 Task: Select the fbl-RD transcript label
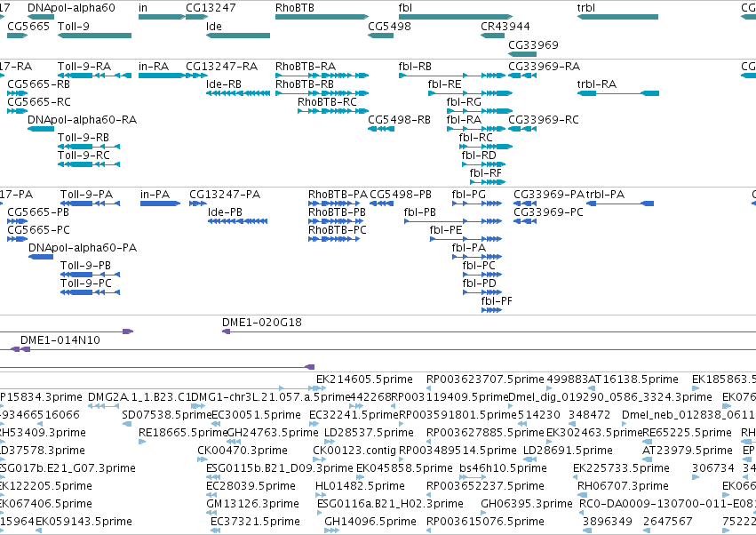pyautogui.click(x=479, y=156)
